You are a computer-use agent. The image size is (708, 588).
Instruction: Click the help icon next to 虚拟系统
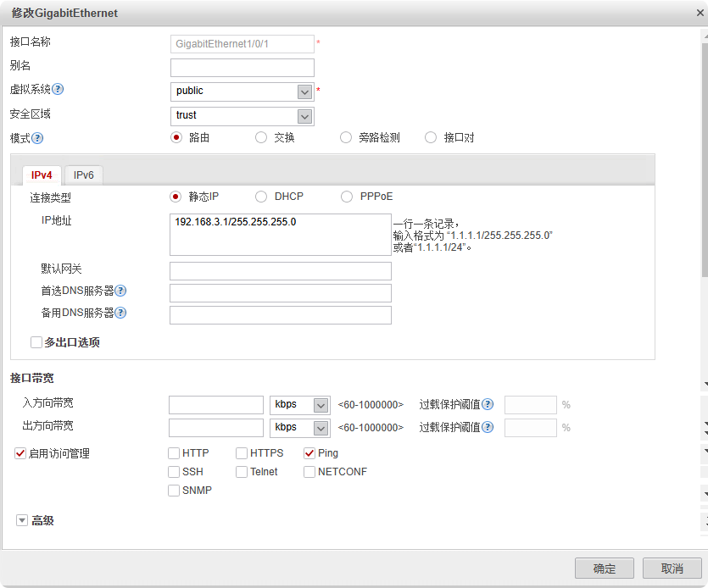click(59, 89)
